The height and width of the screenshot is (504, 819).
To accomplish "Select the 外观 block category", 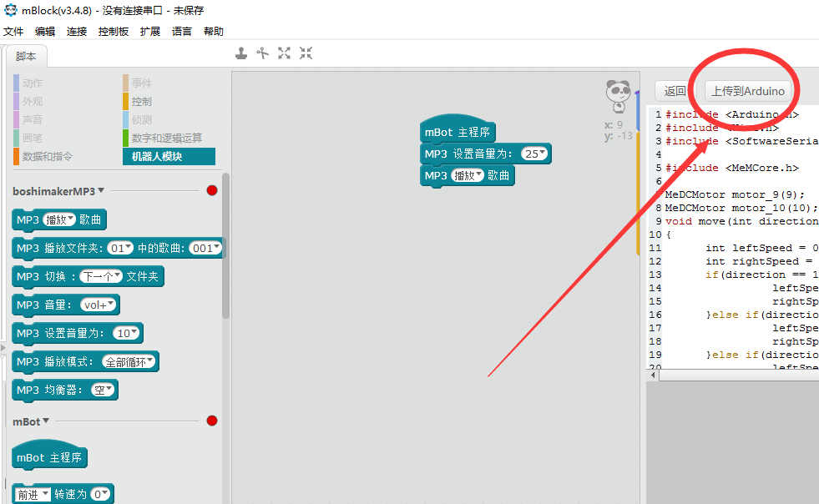I will [x=33, y=101].
